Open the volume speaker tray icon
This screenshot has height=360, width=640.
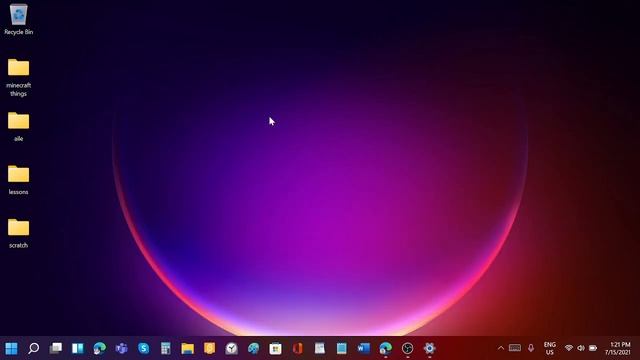coord(581,348)
